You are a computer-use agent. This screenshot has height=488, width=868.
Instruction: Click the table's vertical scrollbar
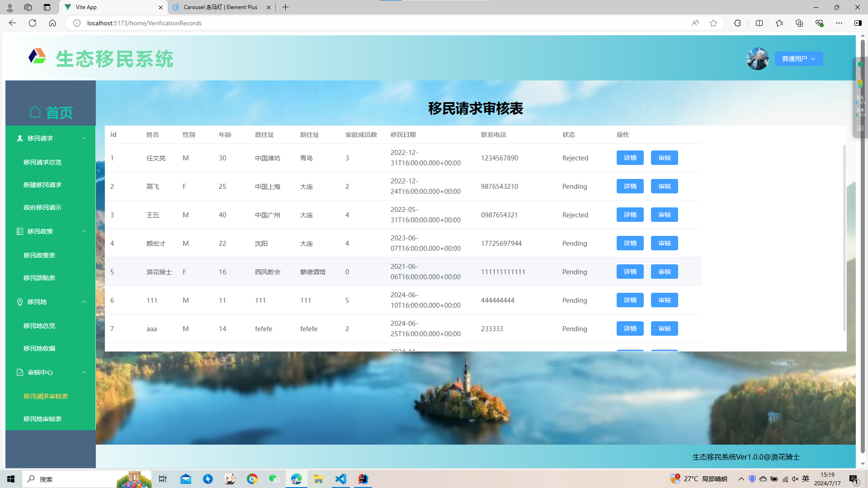844,238
